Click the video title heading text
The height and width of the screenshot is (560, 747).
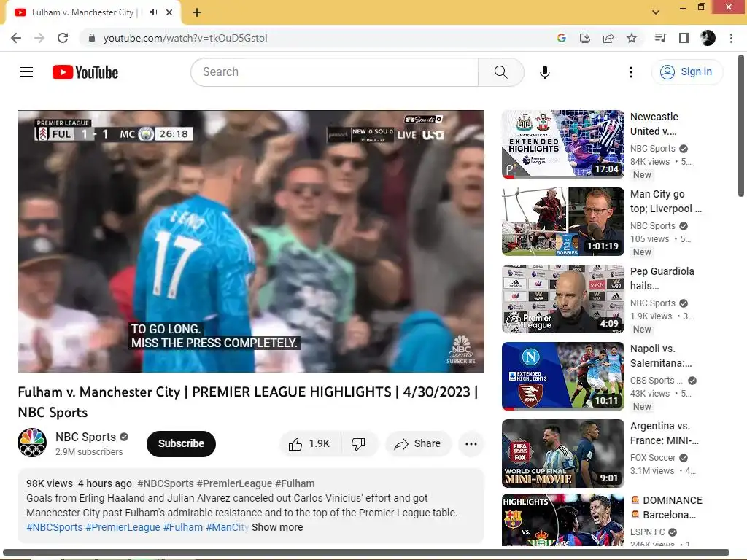click(x=248, y=402)
